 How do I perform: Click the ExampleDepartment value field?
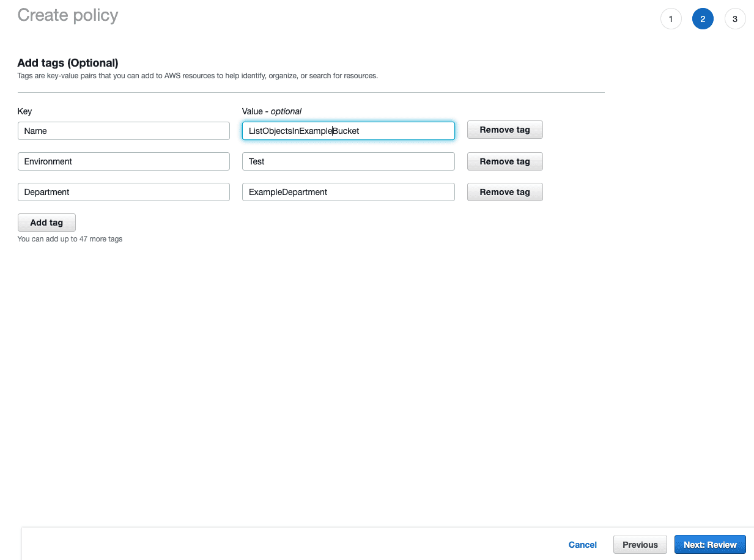coord(348,191)
